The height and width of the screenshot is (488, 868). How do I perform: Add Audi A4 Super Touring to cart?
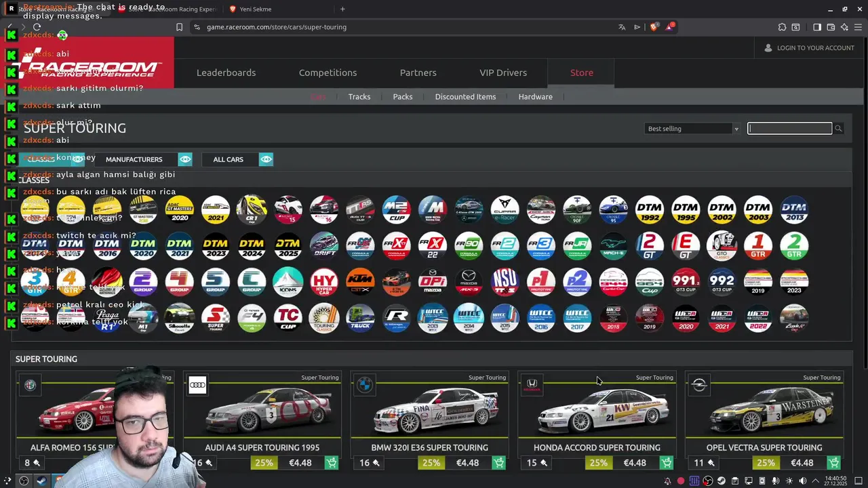point(332,463)
